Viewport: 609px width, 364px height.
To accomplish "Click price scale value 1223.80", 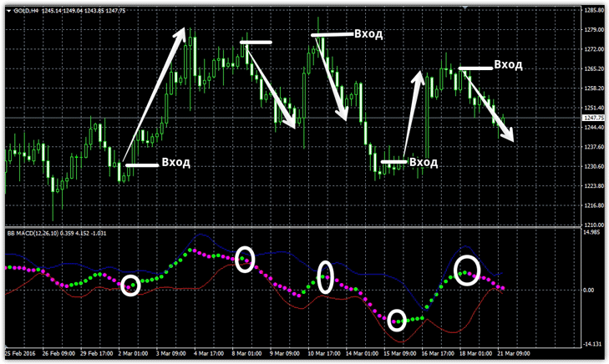I will tap(594, 185).
